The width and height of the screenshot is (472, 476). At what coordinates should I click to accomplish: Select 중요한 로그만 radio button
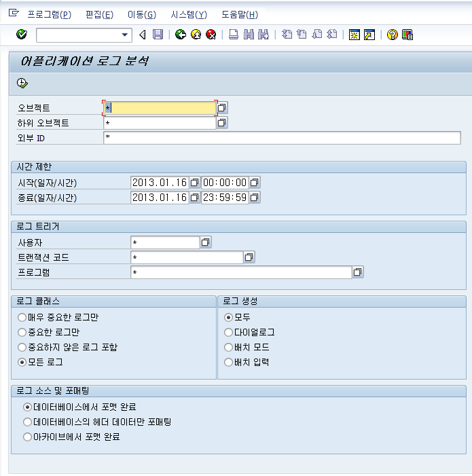(x=22, y=333)
